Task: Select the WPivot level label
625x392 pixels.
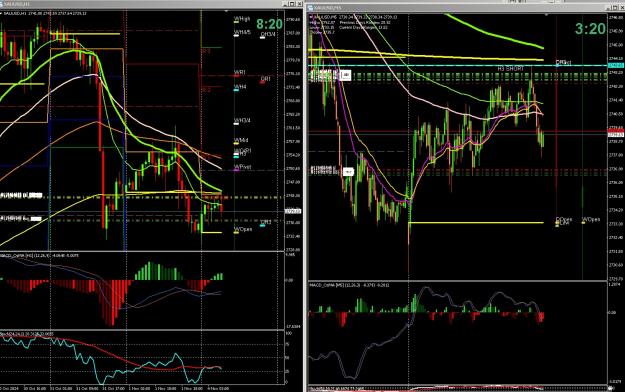Action: coord(242,167)
